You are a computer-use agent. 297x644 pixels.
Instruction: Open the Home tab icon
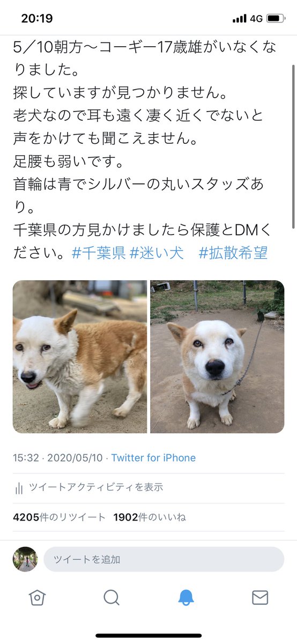(36, 597)
